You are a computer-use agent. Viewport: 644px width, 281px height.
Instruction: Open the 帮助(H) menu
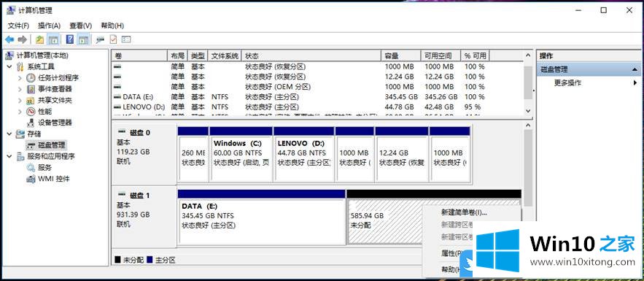(x=112, y=26)
